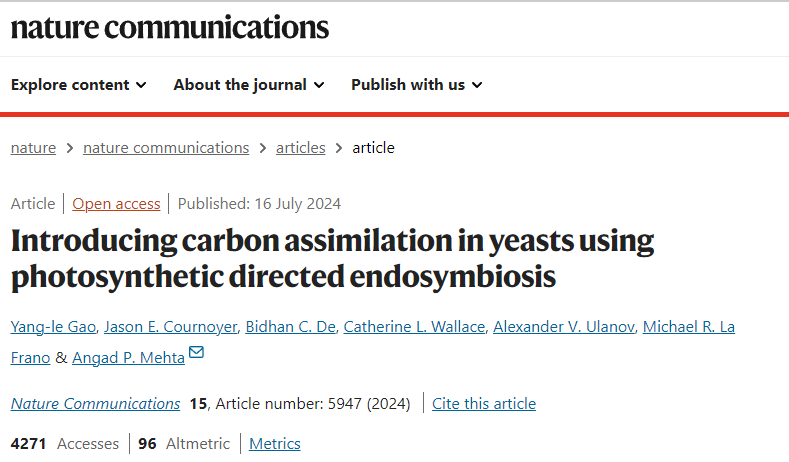
Task: Select author Bidhan C. De
Action: coord(291,327)
